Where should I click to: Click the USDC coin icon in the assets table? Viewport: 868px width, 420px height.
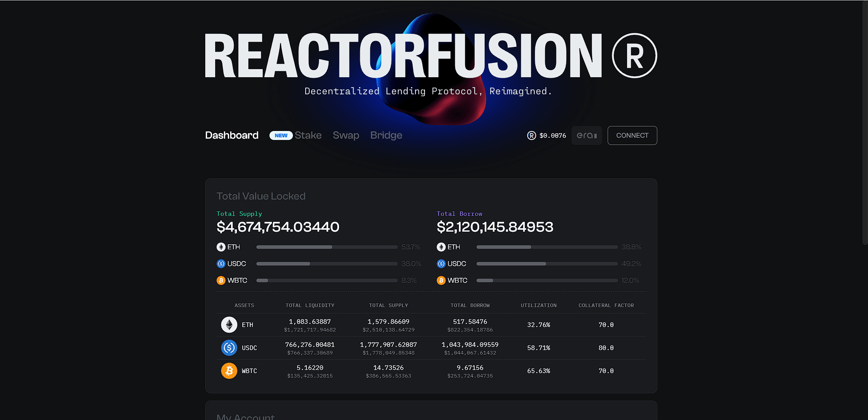[x=229, y=348]
